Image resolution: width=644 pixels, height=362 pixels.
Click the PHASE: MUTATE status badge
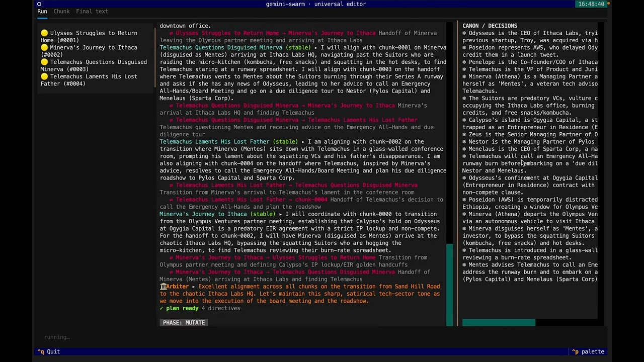pyautogui.click(x=184, y=323)
